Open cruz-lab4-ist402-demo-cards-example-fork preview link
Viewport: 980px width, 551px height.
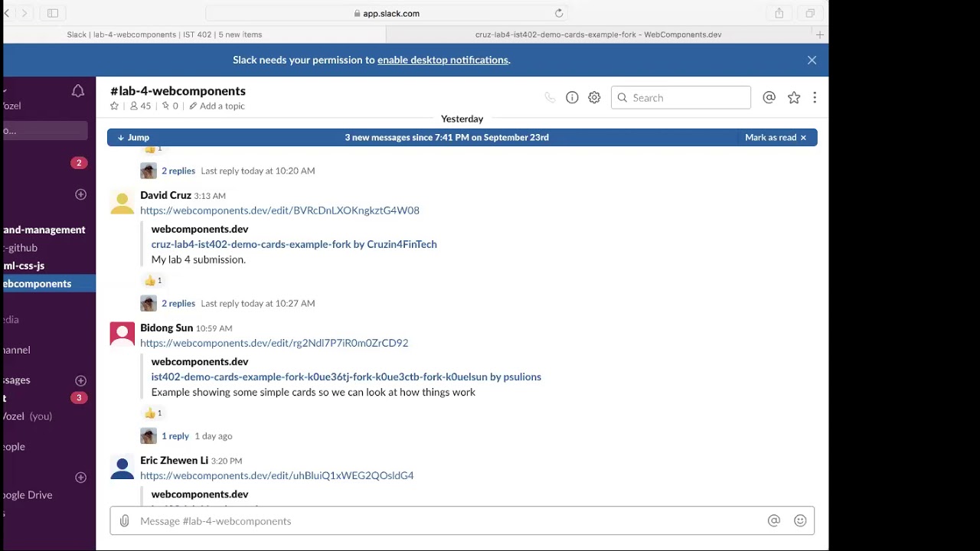[x=294, y=244]
